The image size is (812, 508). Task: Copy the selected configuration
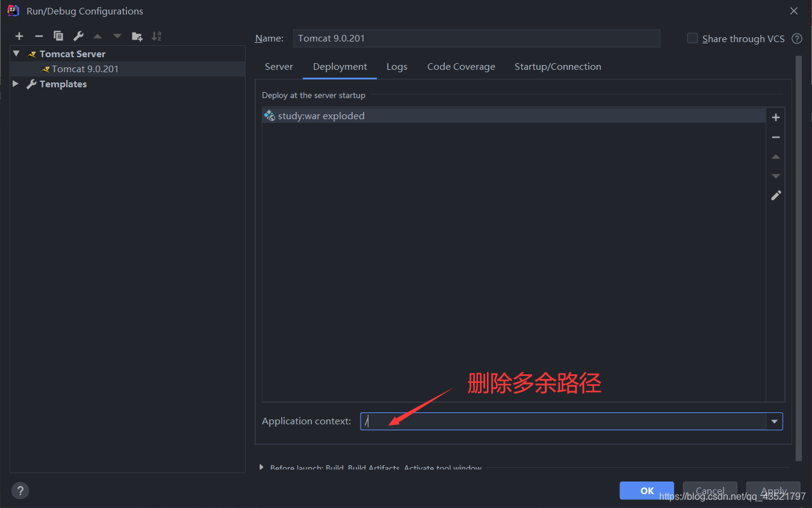point(58,36)
